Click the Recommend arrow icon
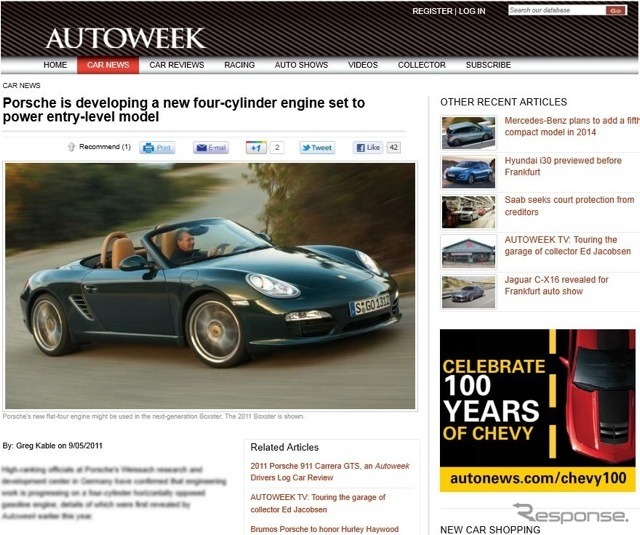This screenshot has width=640, height=535. (x=71, y=147)
